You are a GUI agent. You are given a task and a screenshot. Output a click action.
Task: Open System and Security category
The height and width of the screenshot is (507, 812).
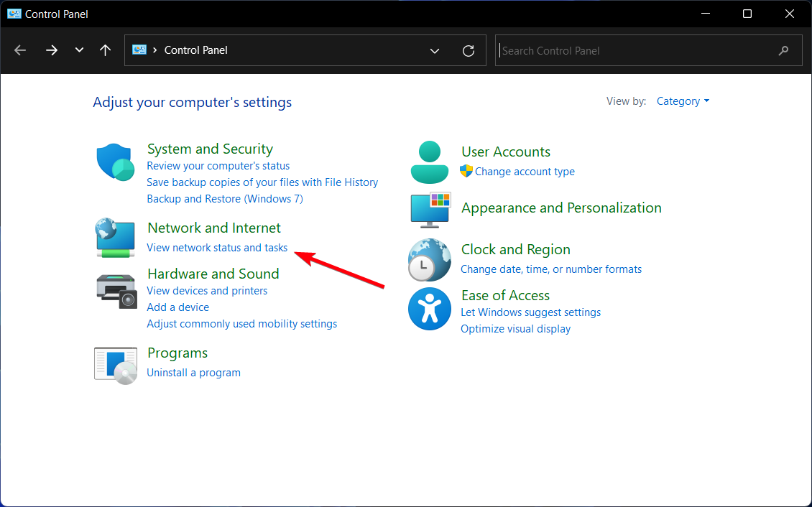pos(210,149)
